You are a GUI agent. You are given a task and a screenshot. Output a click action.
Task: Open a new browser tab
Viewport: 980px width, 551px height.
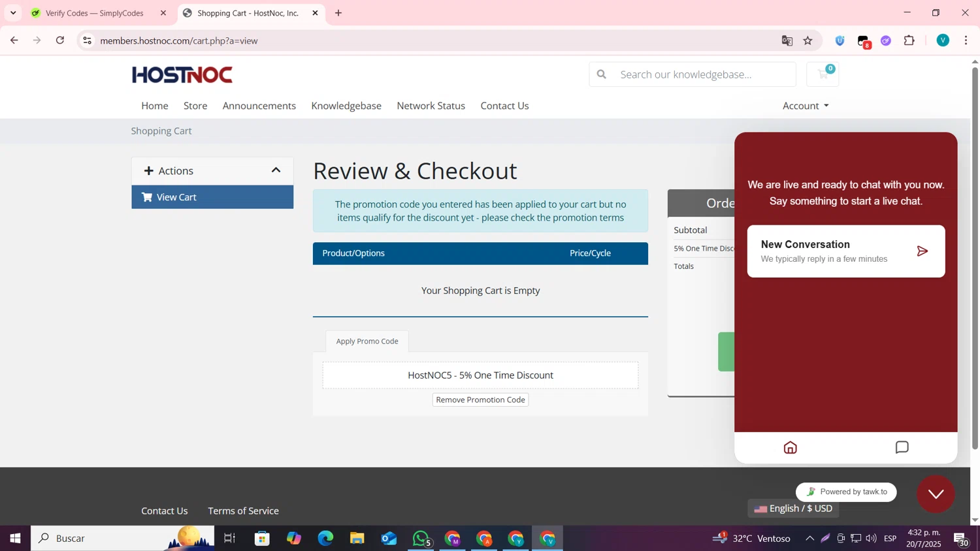(338, 13)
